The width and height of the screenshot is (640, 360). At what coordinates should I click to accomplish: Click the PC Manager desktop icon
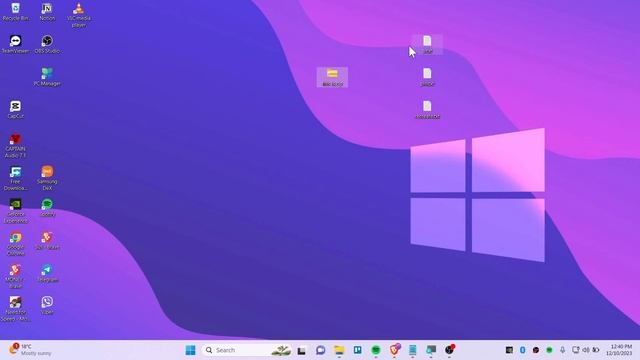[47, 77]
